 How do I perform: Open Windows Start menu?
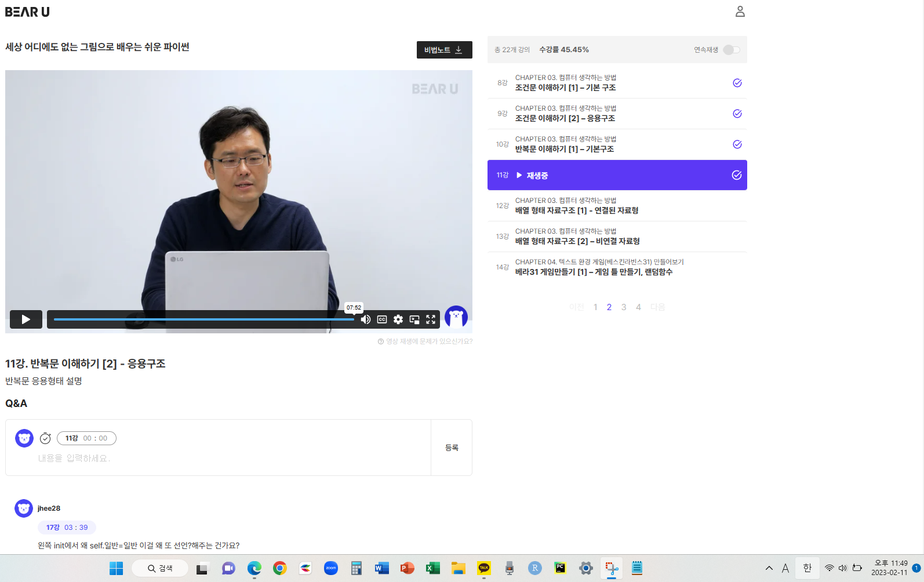117,568
